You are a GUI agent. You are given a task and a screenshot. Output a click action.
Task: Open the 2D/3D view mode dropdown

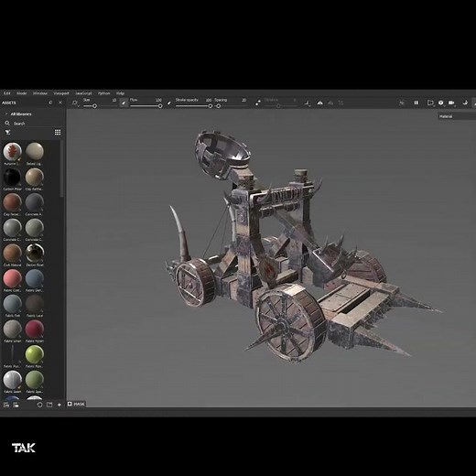(430, 103)
